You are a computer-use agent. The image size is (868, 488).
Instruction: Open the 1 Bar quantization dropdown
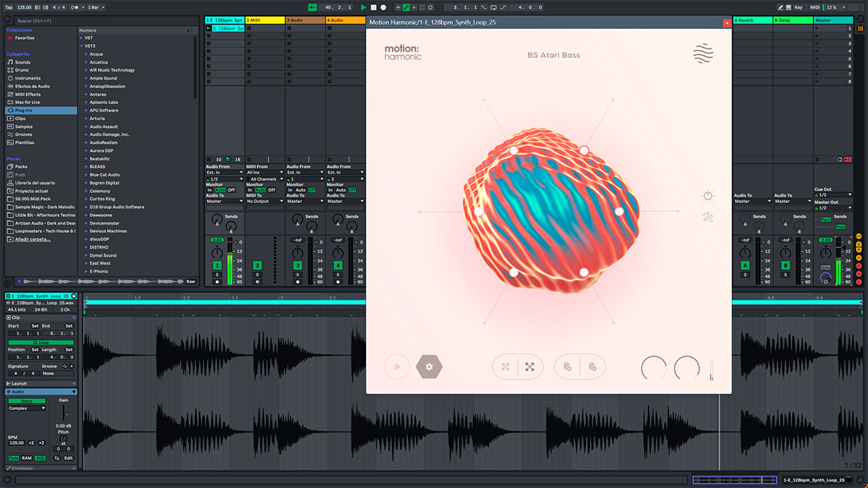click(95, 7)
